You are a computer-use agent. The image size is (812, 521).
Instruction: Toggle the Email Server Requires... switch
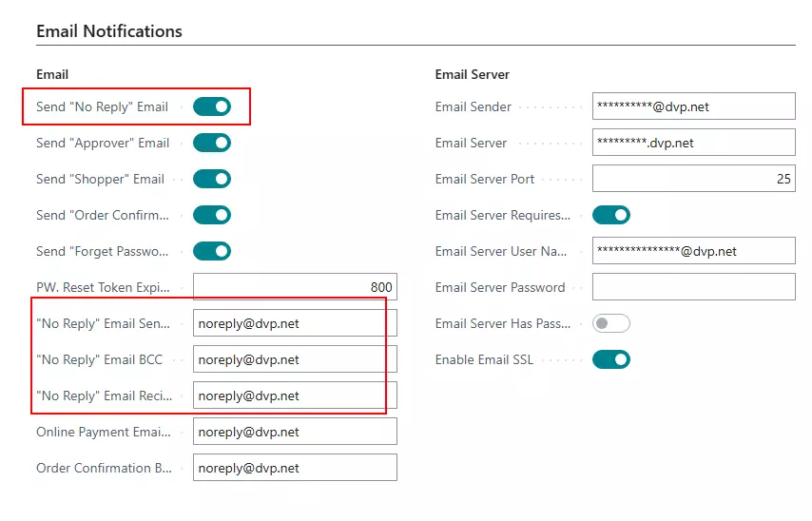point(610,215)
